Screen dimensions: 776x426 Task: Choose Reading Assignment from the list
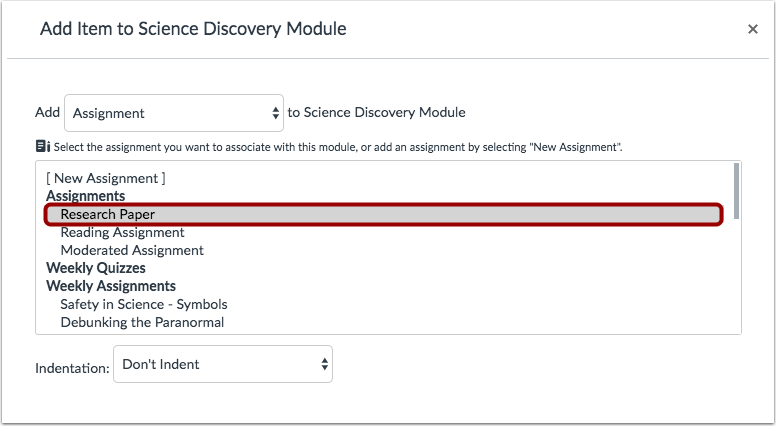[122, 232]
